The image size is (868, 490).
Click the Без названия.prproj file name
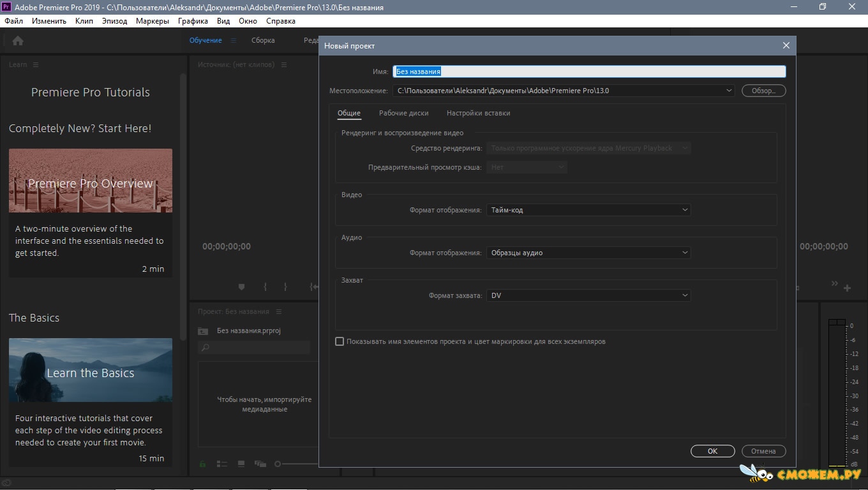point(249,330)
